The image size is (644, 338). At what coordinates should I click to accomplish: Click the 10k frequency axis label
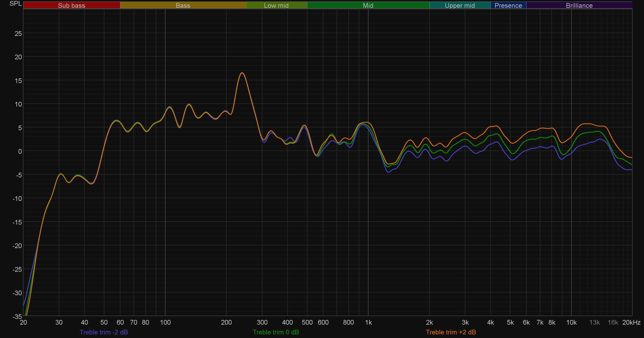(571, 322)
